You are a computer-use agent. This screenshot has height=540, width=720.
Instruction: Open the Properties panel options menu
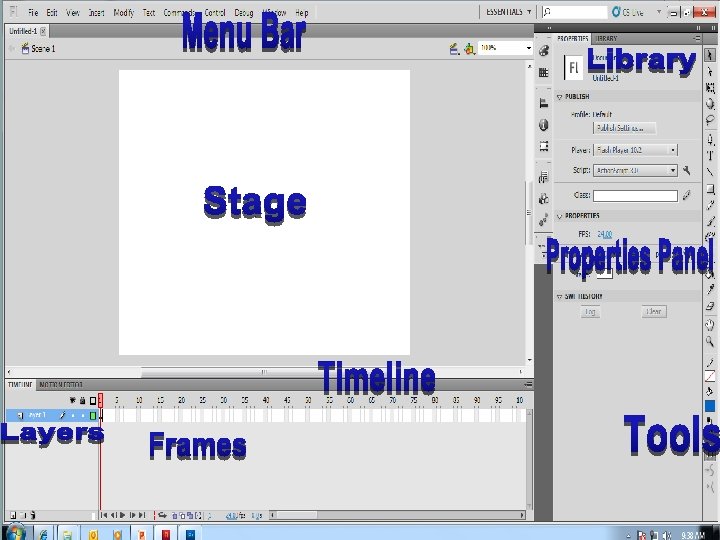point(697,39)
